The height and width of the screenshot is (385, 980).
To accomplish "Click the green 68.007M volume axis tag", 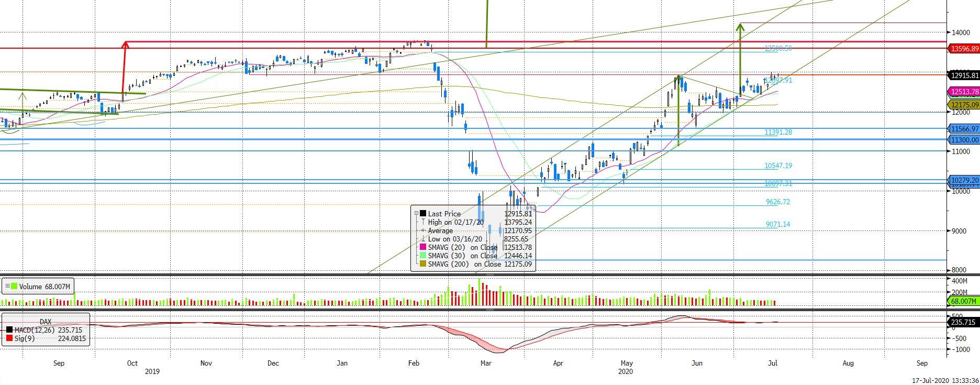I will pyautogui.click(x=963, y=301).
